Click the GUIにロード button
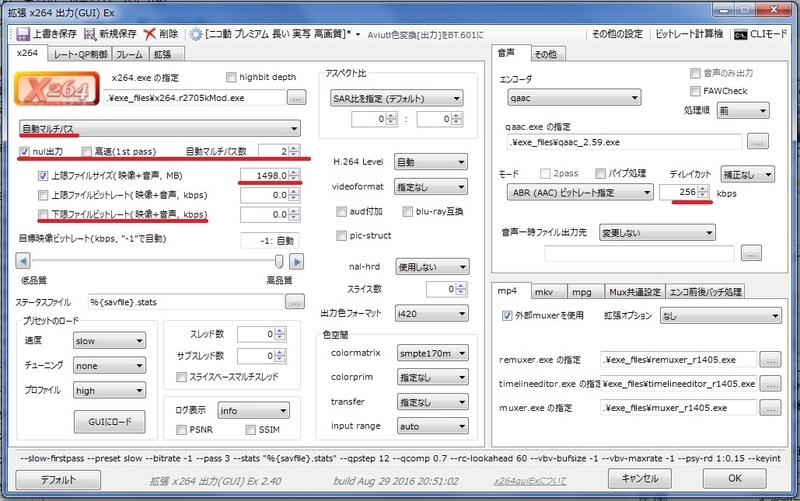Viewport: 800px width, 501px height. [110, 422]
